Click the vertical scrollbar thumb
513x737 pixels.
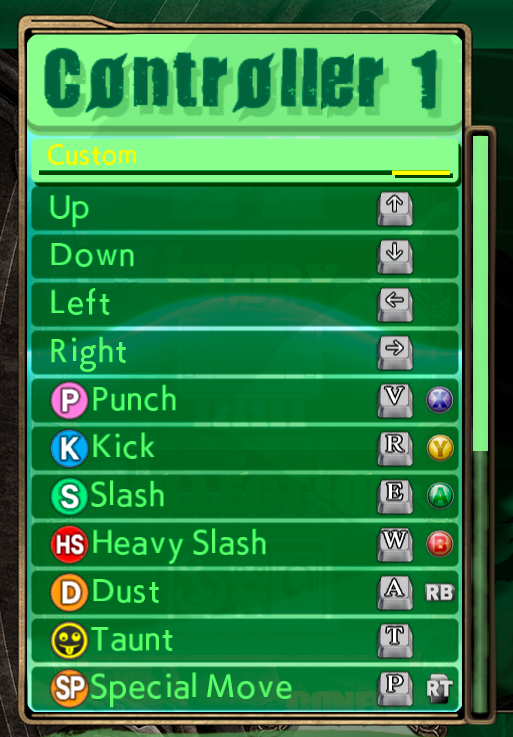click(x=480, y=294)
